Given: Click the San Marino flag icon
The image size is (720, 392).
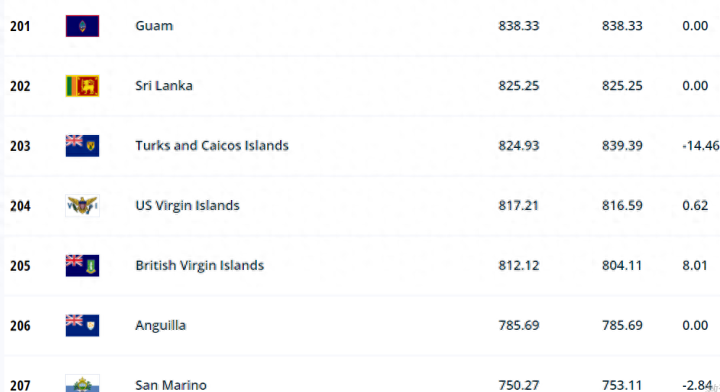Looking at the screenshot, I should (x=82, y=384).
